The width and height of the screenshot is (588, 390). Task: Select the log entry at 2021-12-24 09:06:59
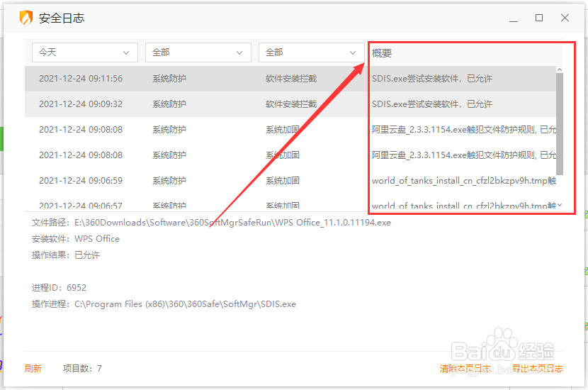pyautogui.click(x=290, y=181)
